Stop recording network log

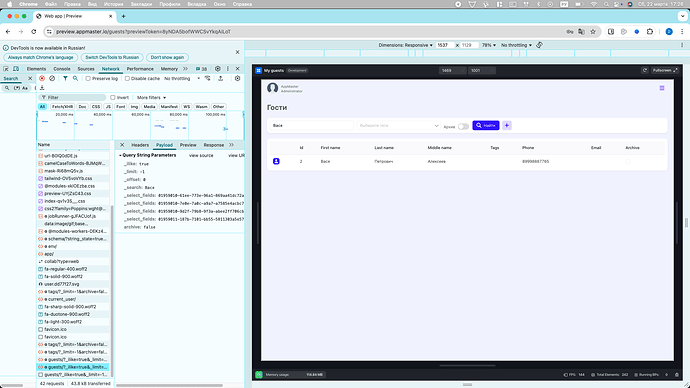42,78
